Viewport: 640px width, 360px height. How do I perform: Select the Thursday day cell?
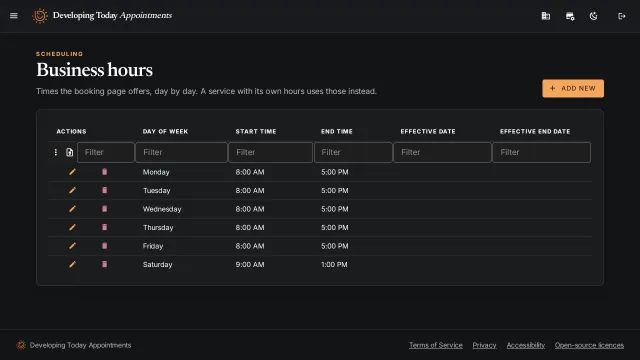click(x=158, y=228)
